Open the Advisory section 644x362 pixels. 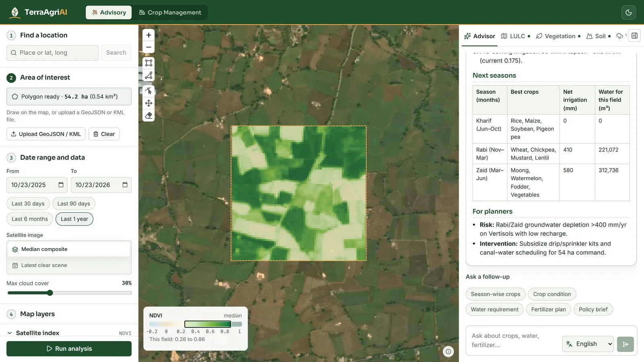click(109, 12)
